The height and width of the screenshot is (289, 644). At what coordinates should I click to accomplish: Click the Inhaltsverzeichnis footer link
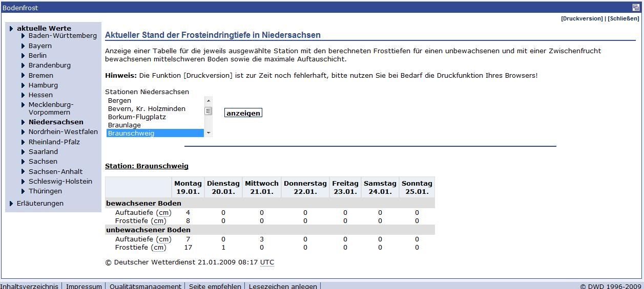[29, 286]
